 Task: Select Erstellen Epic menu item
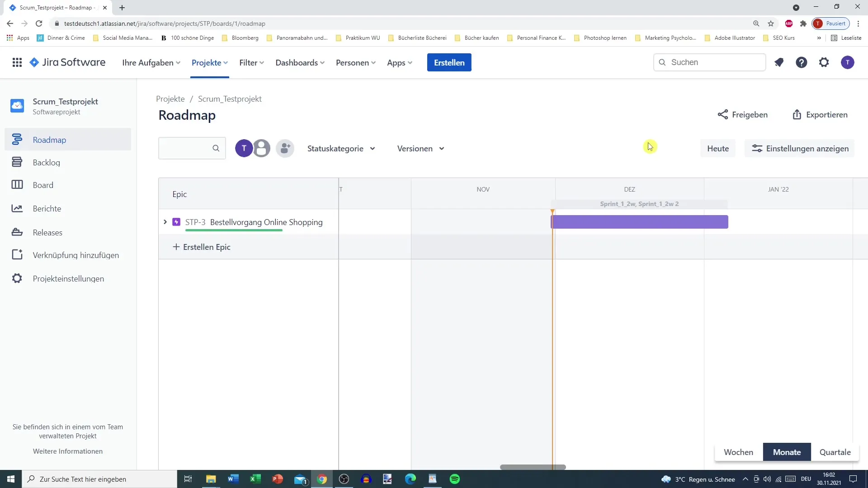(x=206, y=247)
